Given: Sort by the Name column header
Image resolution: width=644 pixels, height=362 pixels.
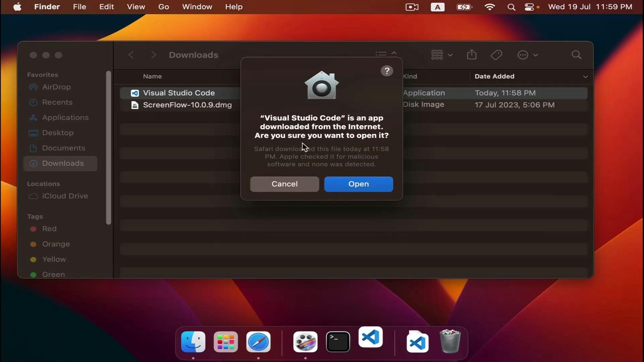Looking at the screenshot, I should point(152,76).
